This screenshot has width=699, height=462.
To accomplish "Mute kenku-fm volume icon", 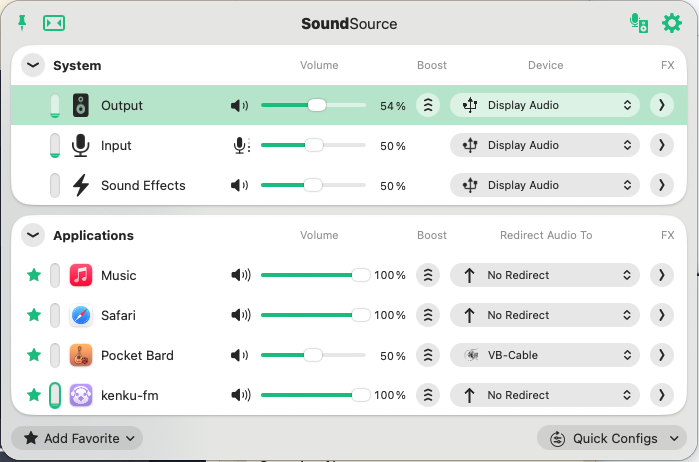I will point(241,395).
